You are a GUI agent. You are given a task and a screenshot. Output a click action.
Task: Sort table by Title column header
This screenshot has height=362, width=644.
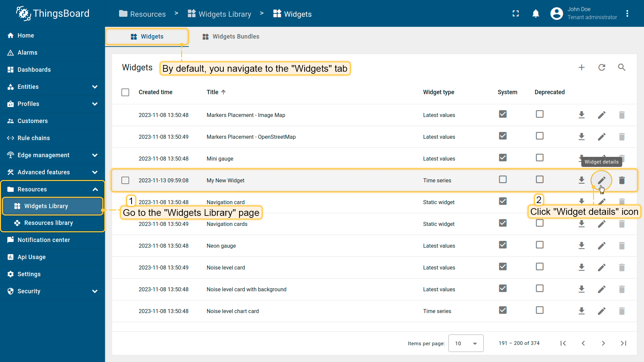(212, 92)
